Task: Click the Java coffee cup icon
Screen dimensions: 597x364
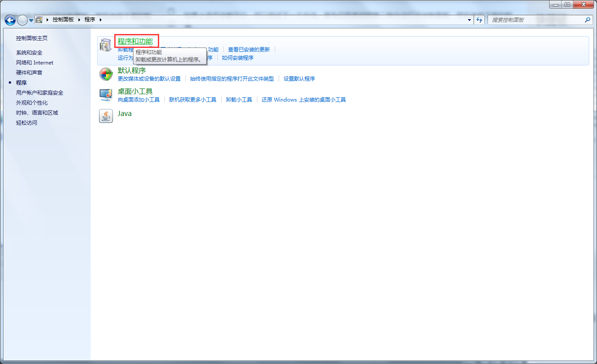Action: [106, 116]
